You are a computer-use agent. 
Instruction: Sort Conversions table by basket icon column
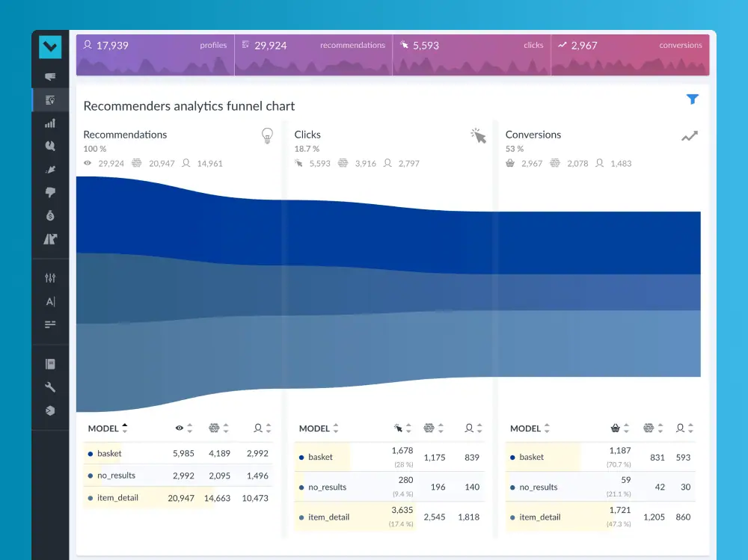(x=620, y=428)
